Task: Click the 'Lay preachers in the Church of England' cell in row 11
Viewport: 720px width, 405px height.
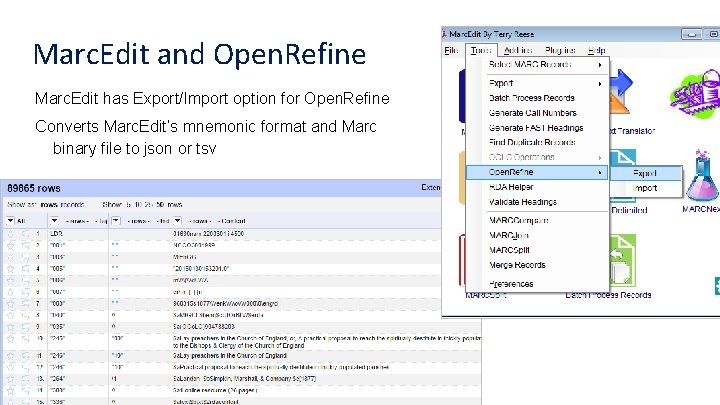Action: [x=230, y=355]
